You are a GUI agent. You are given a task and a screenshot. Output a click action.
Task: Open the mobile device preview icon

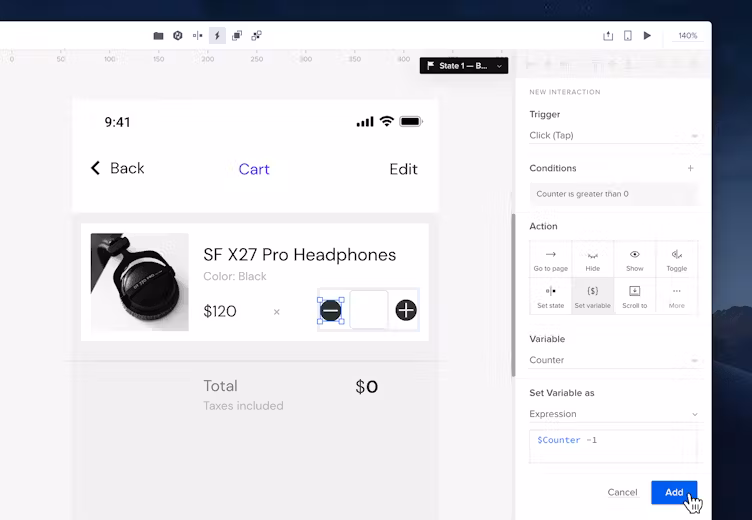(628, 35)
